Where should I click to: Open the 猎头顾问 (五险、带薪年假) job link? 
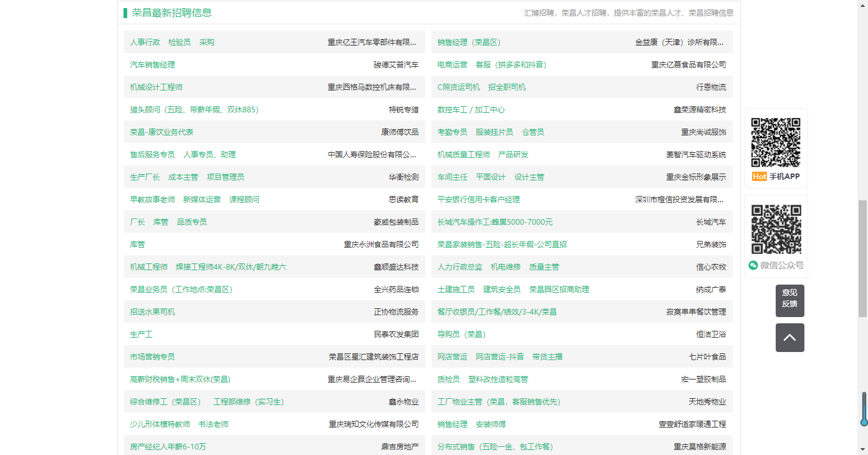195,110
